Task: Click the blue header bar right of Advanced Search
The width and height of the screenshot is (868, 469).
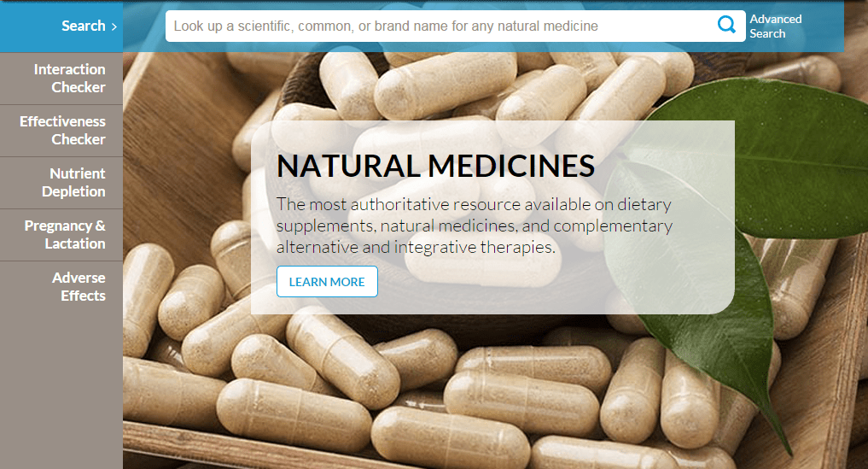Action: click(824, 26)
